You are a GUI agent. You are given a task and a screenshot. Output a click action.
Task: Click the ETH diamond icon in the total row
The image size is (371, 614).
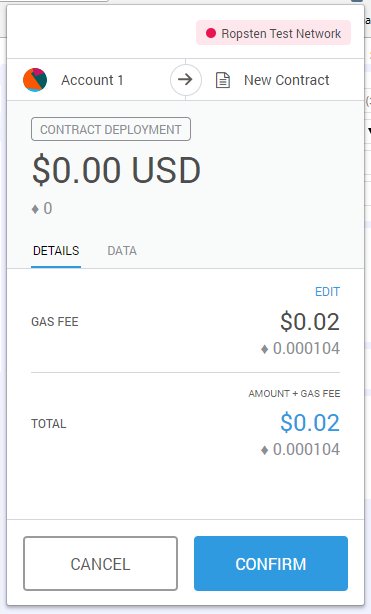(x=264, y=450)
